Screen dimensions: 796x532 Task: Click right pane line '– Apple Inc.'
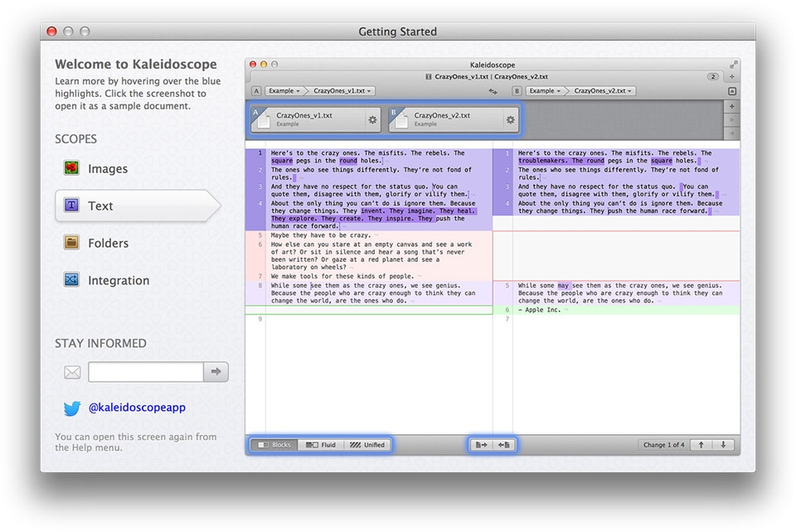[539, 310]
